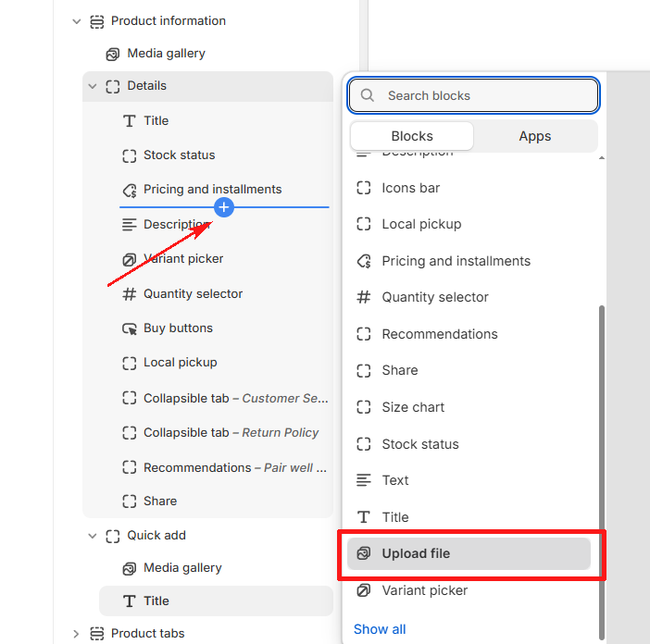Expand the Product tabs section
Viewport: 650px width, 644px height.
point(76,634)
